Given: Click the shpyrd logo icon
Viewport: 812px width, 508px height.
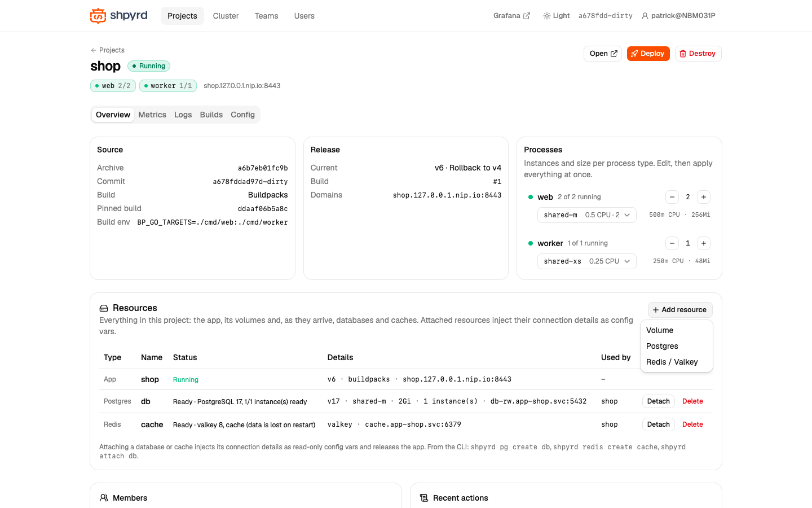Looking at the screenshot, I should pyautogui.click(x=98, y=16).
